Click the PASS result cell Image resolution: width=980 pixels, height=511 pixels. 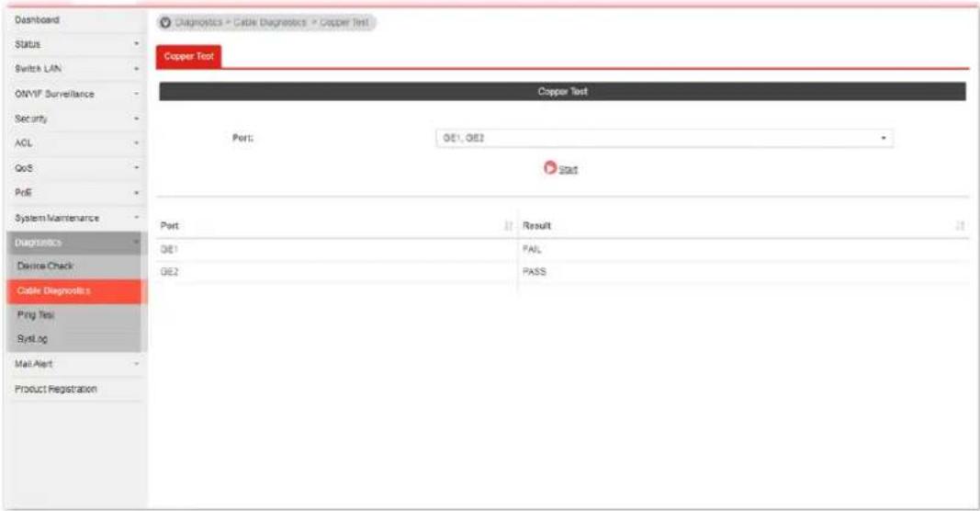[x=744, y=272]
